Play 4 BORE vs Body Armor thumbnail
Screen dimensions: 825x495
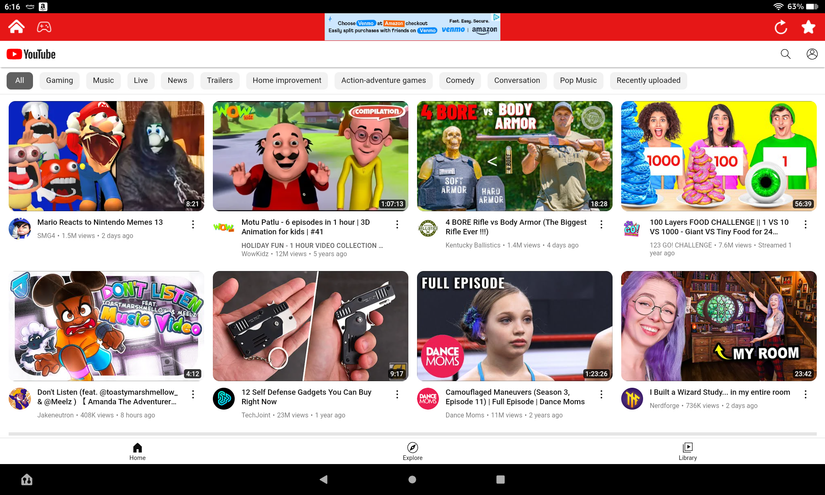(515, 156)
